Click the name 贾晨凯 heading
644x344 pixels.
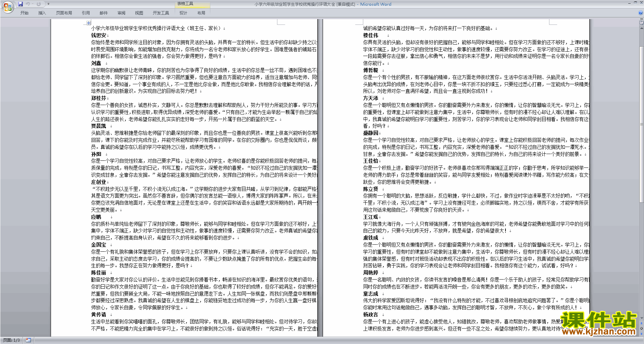tap(99, 126)
